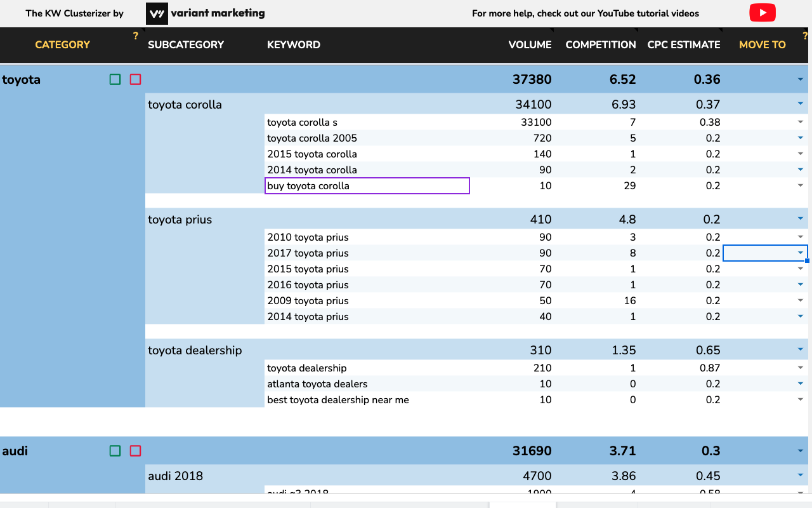The width and height of the screenshot is (812, 508).
Task: Click the CPC ESTIMATE column header
Action: [x=684, y=44]
